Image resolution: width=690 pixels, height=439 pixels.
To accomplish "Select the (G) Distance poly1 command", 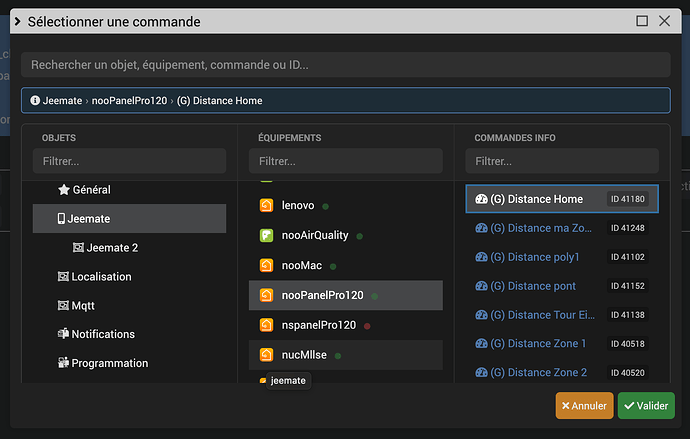I will point(562,257).
